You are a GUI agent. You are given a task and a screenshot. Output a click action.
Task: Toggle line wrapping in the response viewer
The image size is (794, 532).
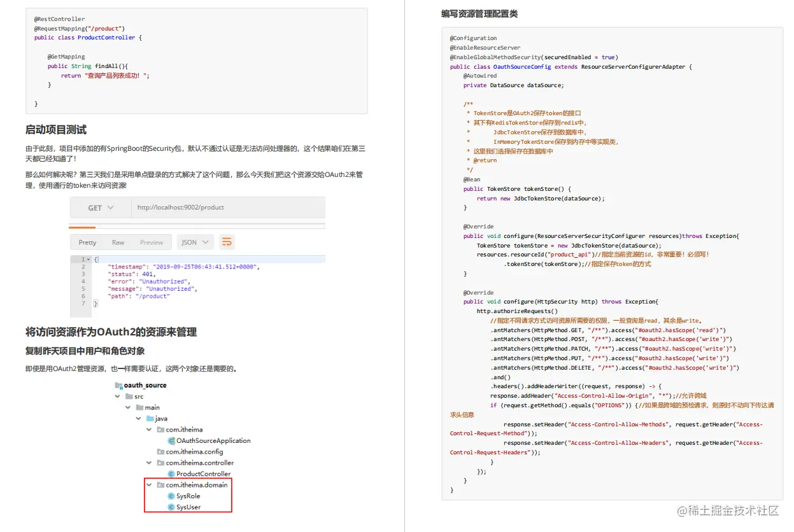[x=228, y=242]
